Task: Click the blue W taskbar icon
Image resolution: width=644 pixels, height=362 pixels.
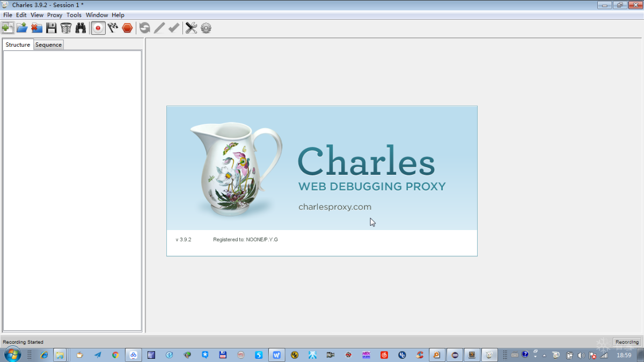Action: coord(277,354)
